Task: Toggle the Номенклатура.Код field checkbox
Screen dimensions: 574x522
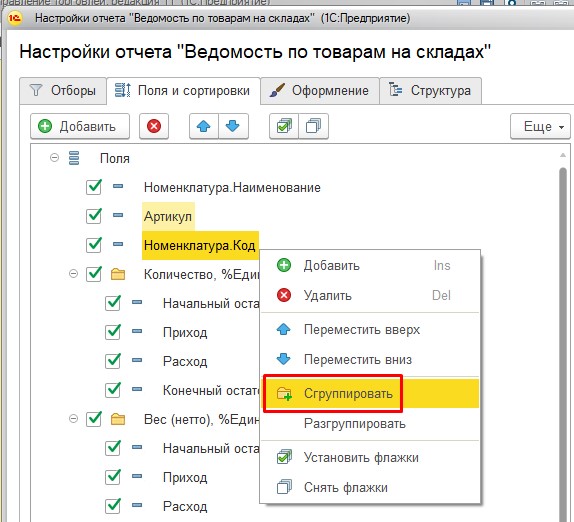Action: pos(94,245)
